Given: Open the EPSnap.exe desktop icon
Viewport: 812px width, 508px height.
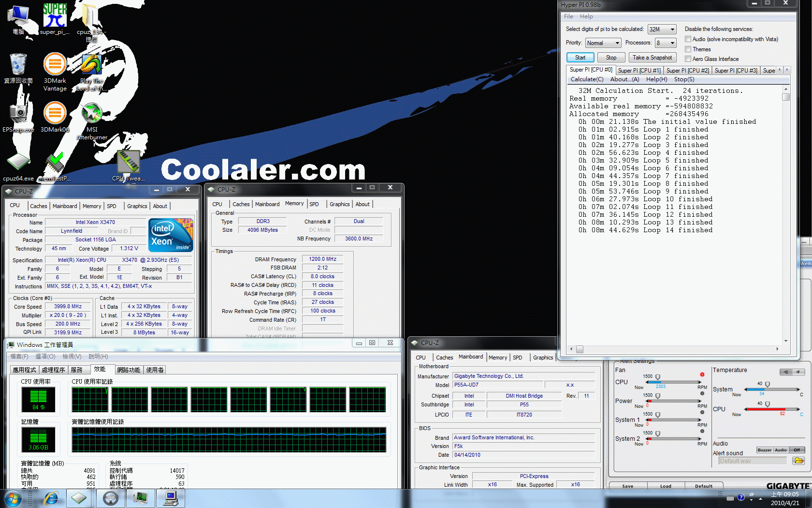Looking at the screenshot, I should click(18, 117).
